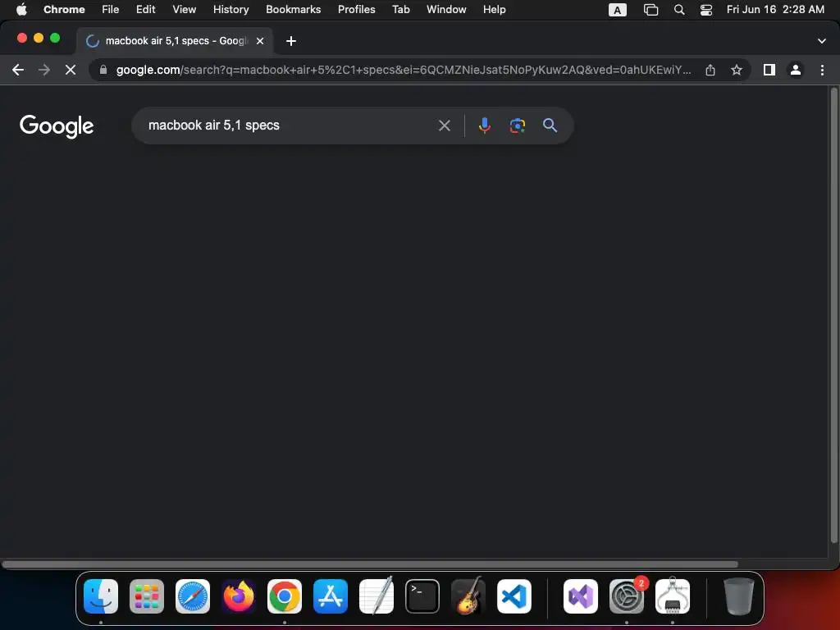Open the Chrome profile avatar
This screenshot has width=840, height=630.
pos(796,70)
